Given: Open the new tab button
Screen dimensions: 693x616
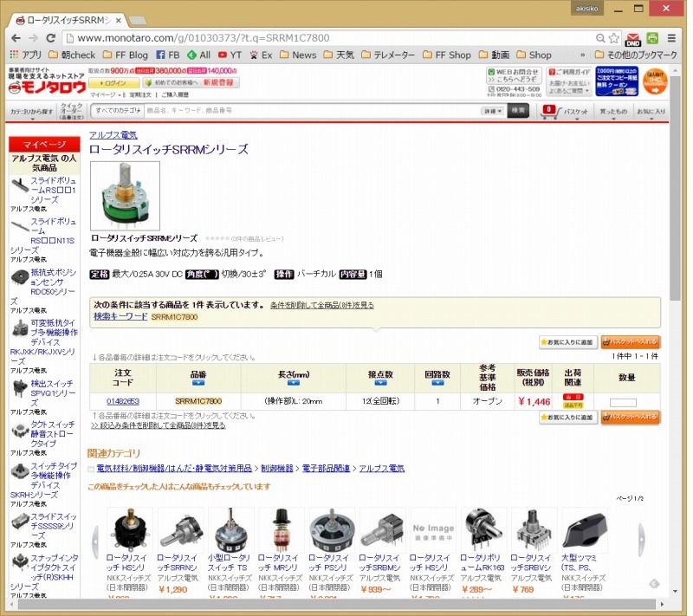Looking at the screenshot, I should tap(138, 21).
